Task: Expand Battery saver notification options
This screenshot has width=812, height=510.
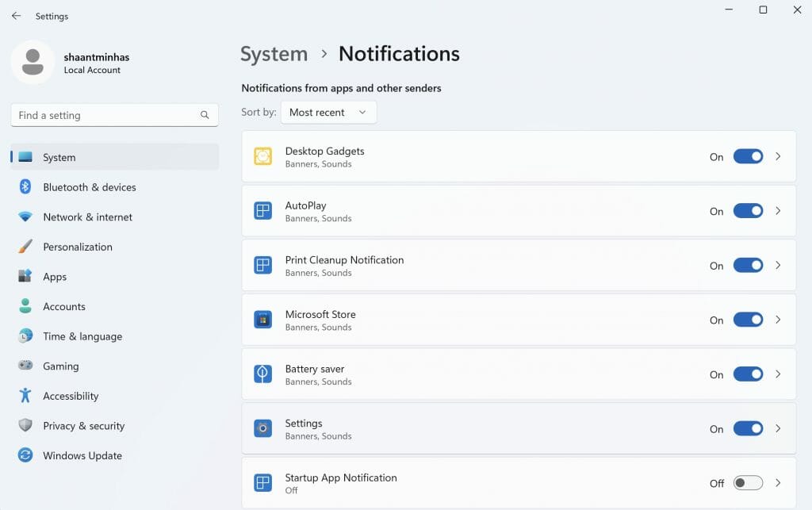Action: [777, 374]
